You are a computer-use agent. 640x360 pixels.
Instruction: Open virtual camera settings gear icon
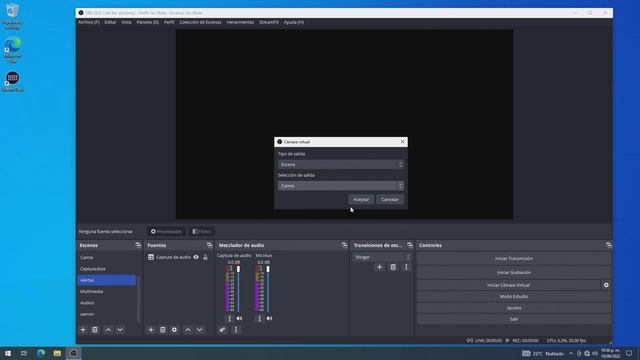(606, 285)
